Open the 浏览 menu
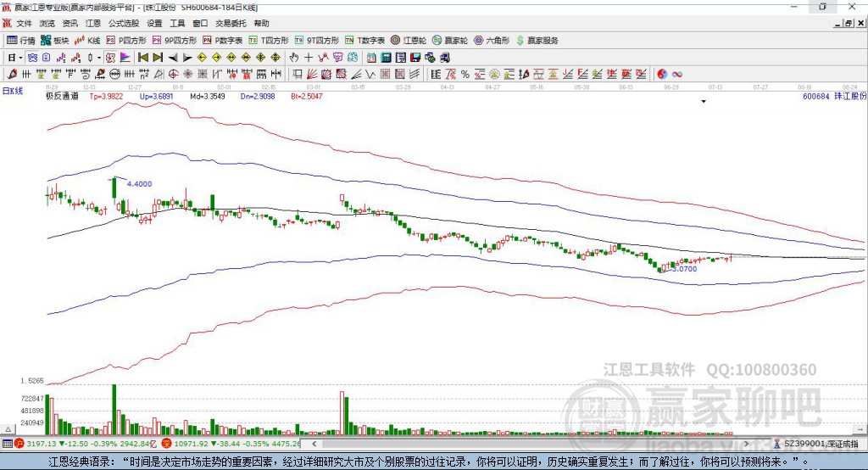Image resolution: width=868 pixels, height=470 pixels. [x=47, y=23]
